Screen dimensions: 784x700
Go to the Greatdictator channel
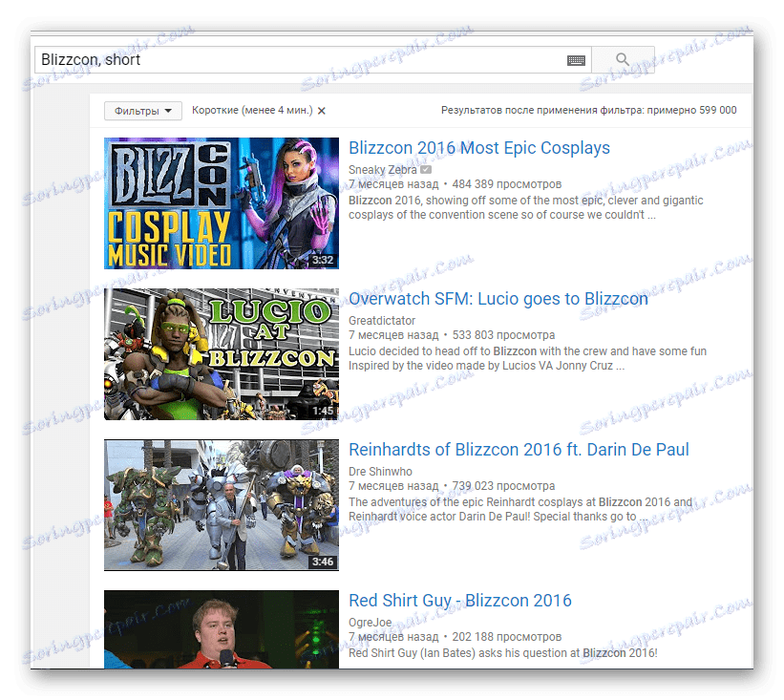pos(382,321)
